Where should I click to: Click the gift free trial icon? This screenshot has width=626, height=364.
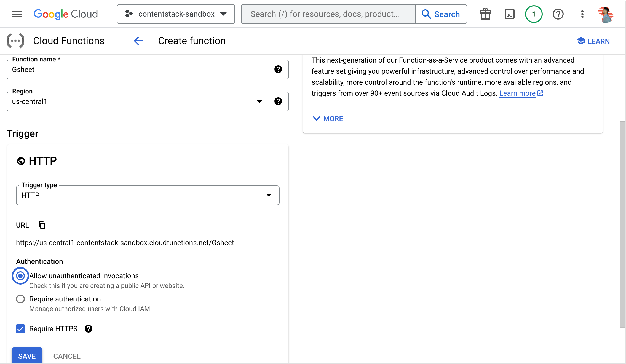click(485, 14)
